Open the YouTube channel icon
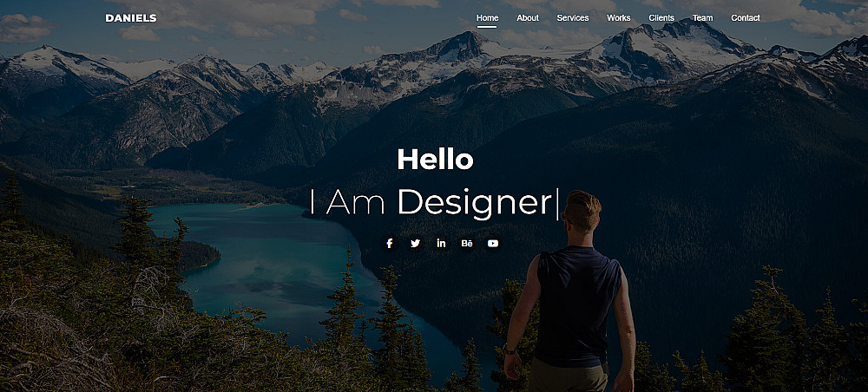The height and width of the screenshot is (392, 868). [x=493, y=244]
